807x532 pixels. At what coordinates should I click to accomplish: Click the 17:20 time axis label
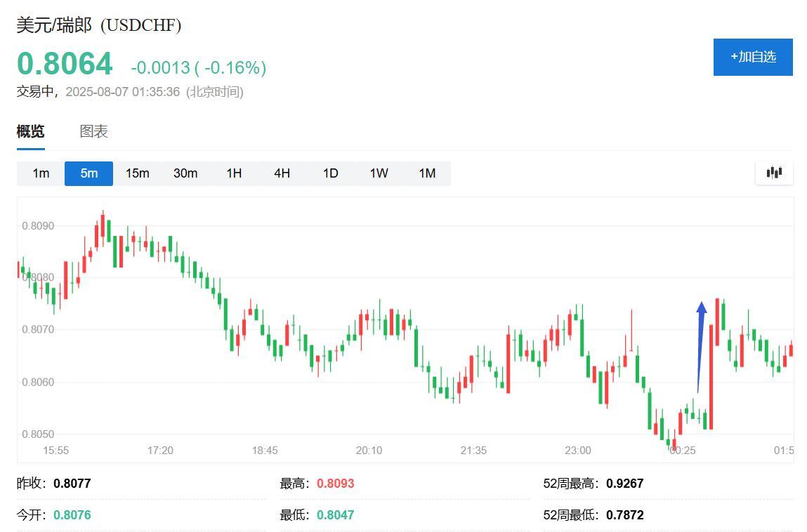(x=160, y=451)
